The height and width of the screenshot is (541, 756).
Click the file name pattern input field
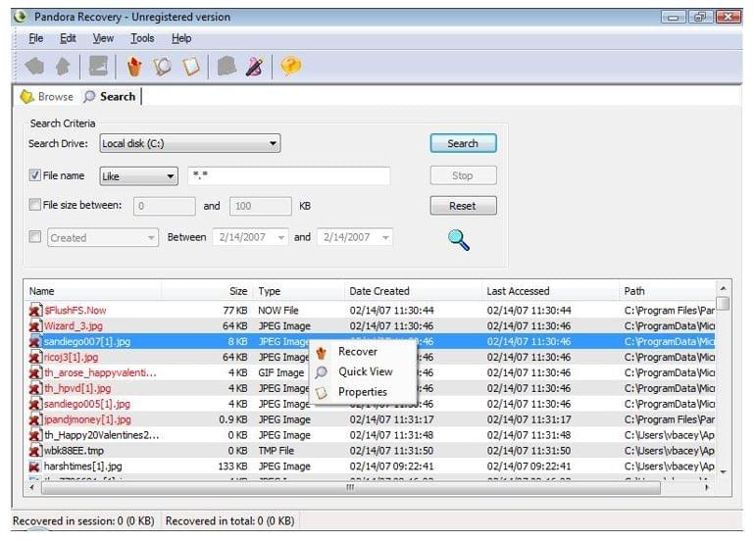click(x=288, y=176)
